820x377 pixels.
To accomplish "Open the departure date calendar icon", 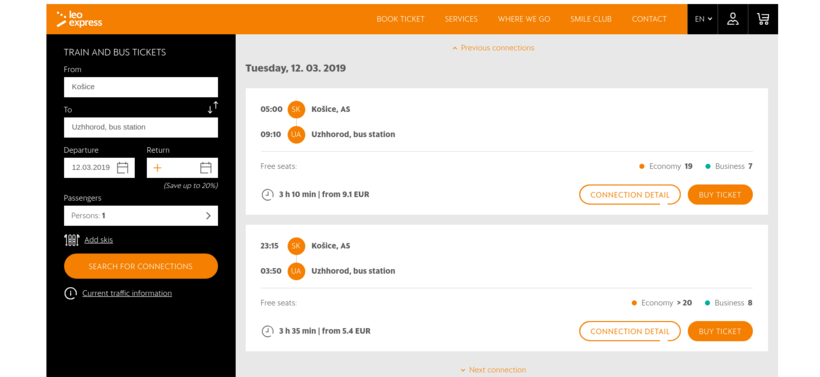I will [122, 168].
